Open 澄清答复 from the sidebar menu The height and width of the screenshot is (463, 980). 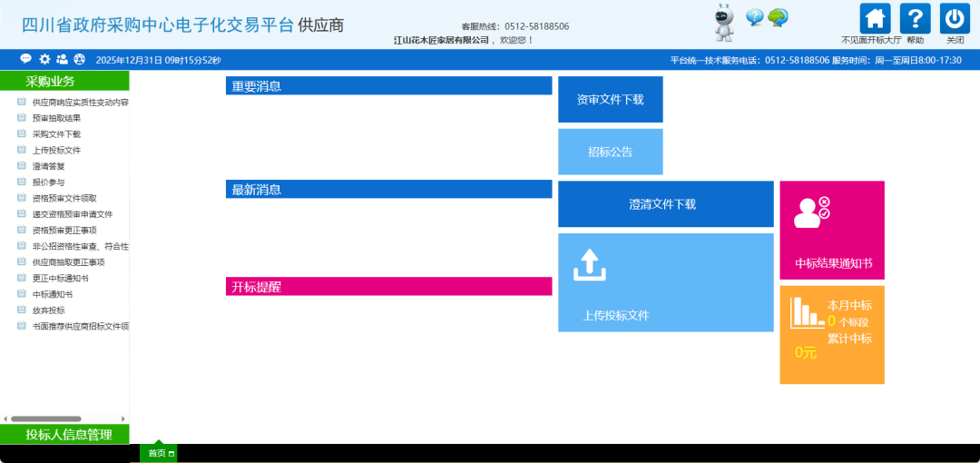[48, 166]
